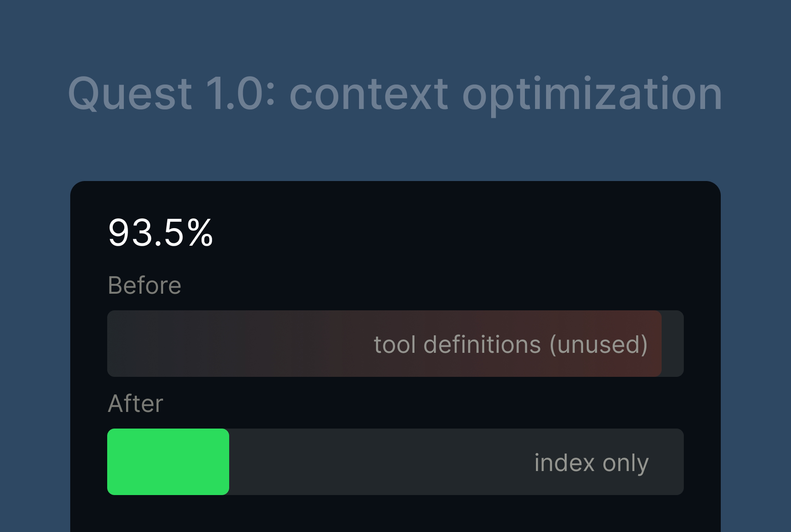The width and height of the screenshot is (791, 532).
Task: Click the word "Quest" in the title
Action: [x=130, y=94]
